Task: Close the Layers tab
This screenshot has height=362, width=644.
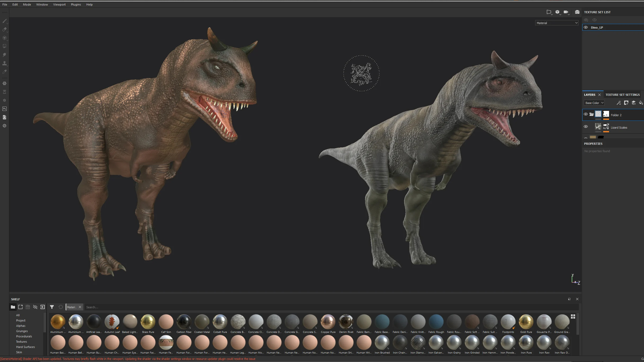Action: click(600, 95)
